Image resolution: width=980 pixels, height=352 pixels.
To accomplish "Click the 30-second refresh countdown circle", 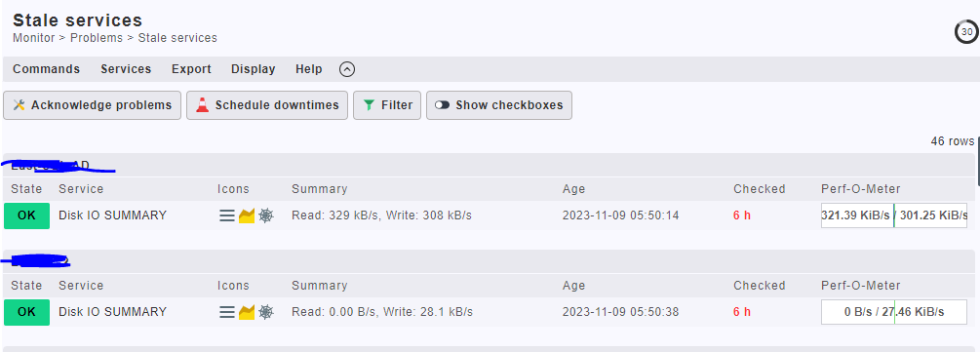I will (966, 32).
